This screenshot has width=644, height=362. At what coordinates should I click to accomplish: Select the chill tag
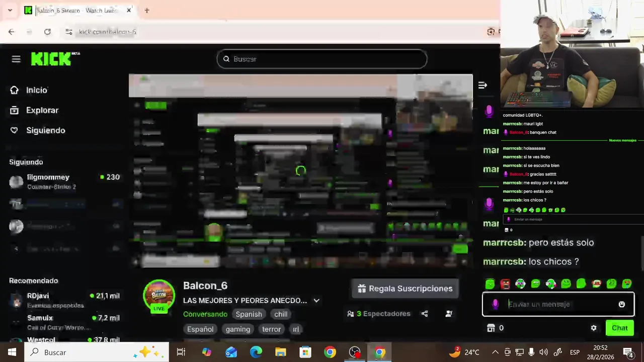click(281, 314)
